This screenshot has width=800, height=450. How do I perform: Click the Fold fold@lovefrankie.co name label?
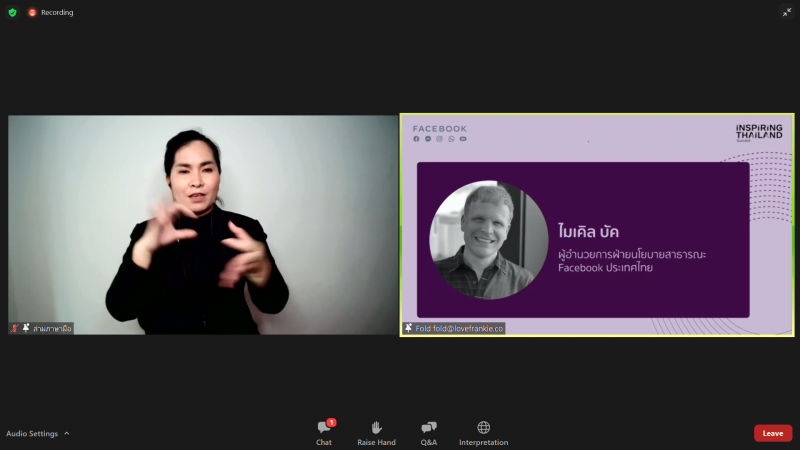click(459, 329)
